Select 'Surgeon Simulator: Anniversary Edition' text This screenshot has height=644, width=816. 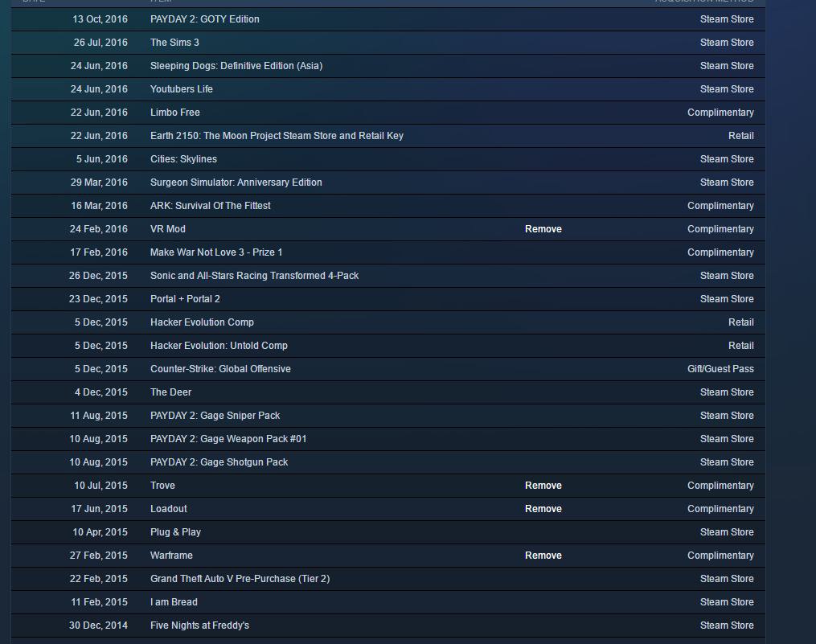point(236,183)
